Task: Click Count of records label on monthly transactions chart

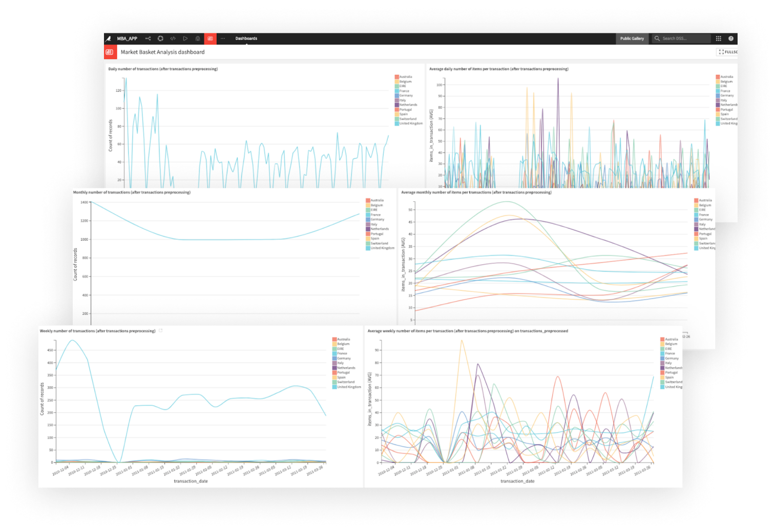Action: [75, 264]
